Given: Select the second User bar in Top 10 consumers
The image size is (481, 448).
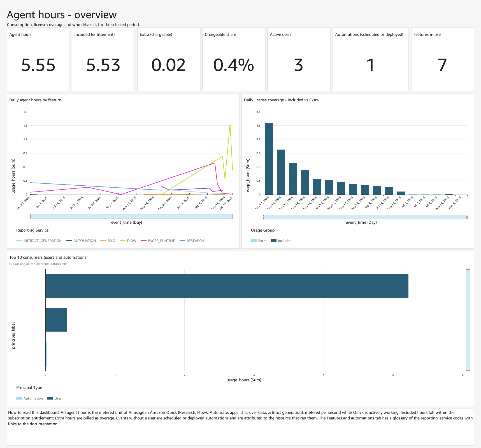Looking at the screenshot, I should (56, 320).
